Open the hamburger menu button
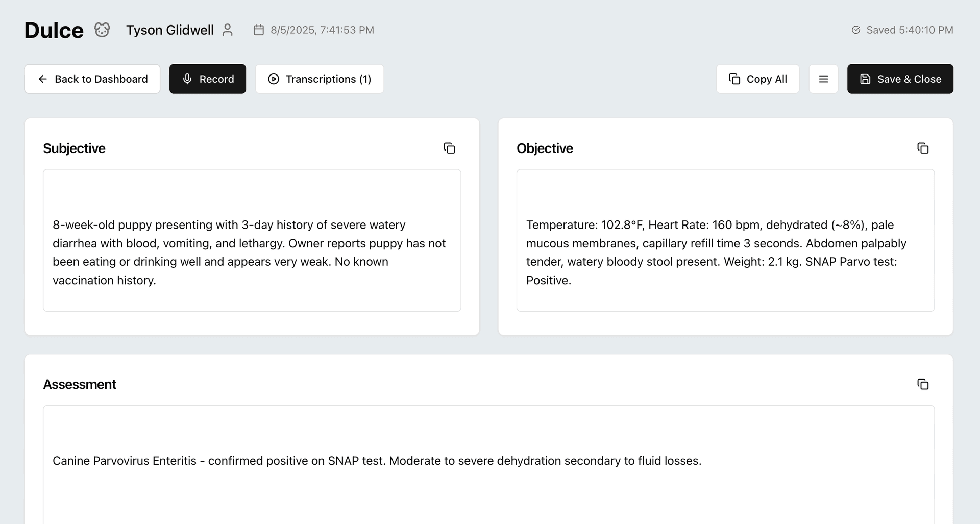The image size is (980, 524). click(823, 79)
